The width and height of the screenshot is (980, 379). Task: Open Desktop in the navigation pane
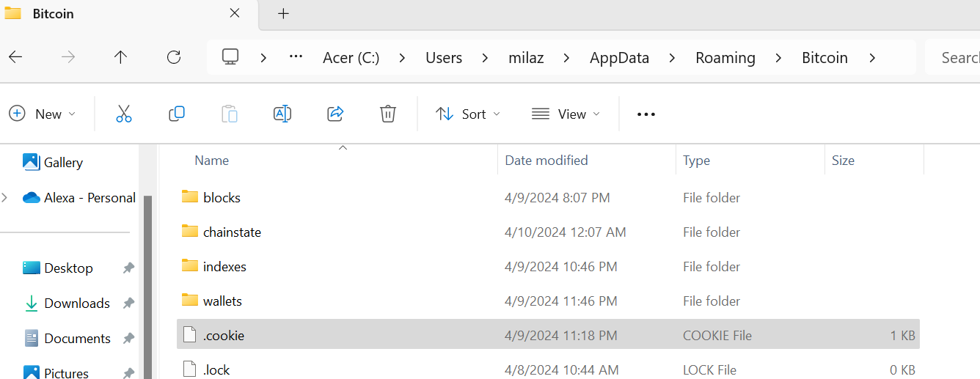(58, 268)
